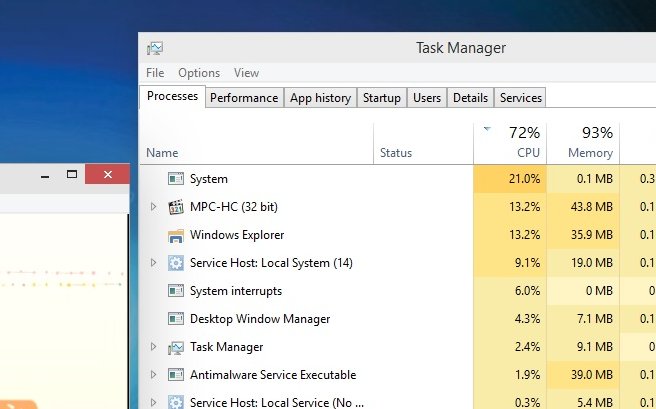
Task: Click the System interrupts process icon
Action: (x=176, y=291)
